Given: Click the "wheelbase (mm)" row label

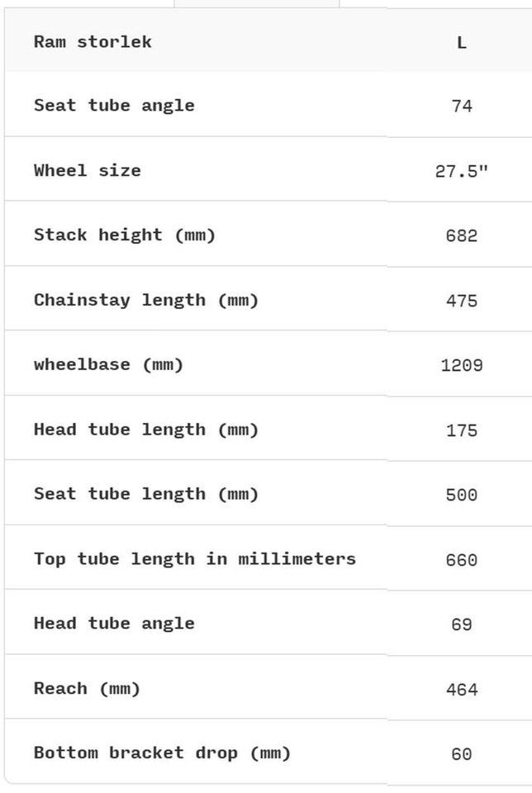Looking at the screenshot, I should pyautogui.click(x=108, y=364).
